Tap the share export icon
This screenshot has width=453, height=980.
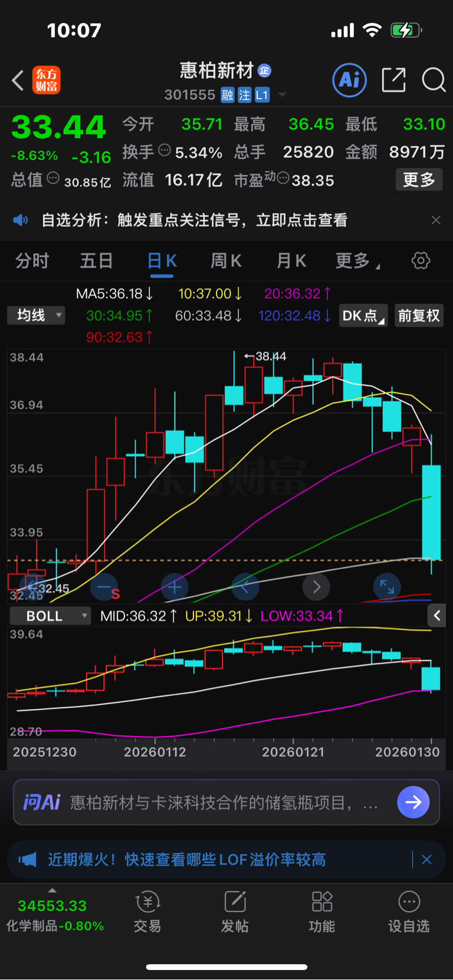[x=393, y=80]
